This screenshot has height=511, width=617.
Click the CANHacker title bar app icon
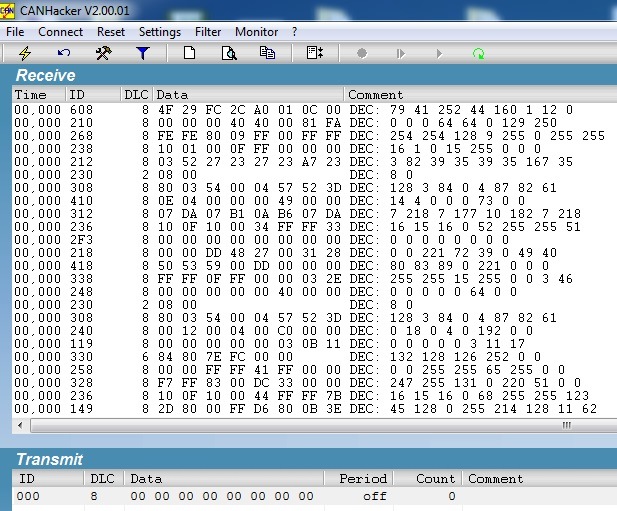(x=7, y=11)
